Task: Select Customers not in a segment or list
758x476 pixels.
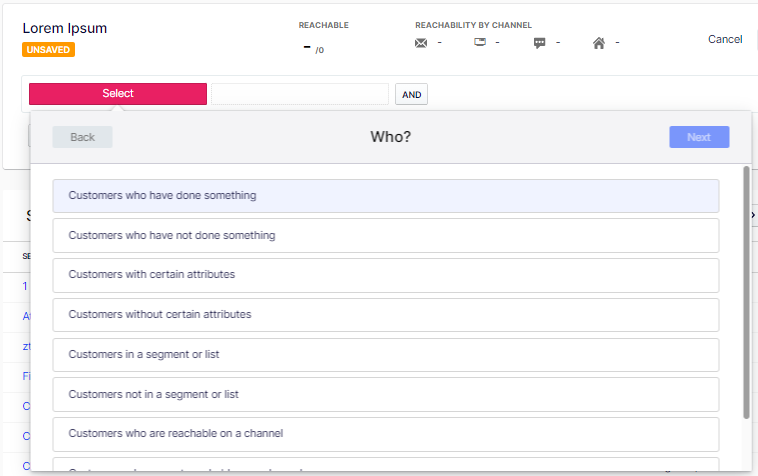Action: tap(386, 394)
